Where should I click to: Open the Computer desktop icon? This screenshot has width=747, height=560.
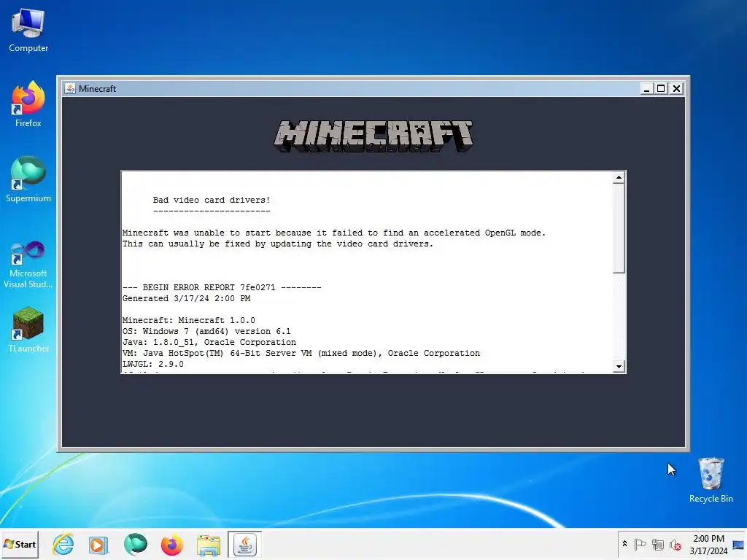click(x=28, y=31)
